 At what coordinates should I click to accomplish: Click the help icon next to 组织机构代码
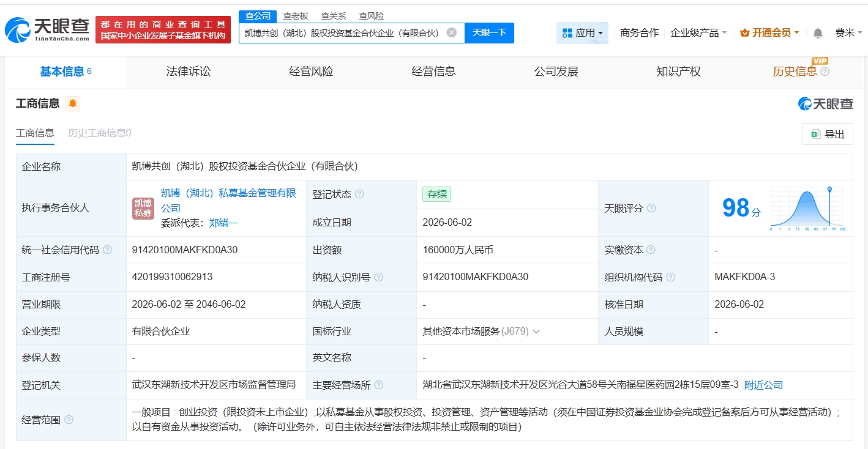pyautogui.click(x=670, y=277)
